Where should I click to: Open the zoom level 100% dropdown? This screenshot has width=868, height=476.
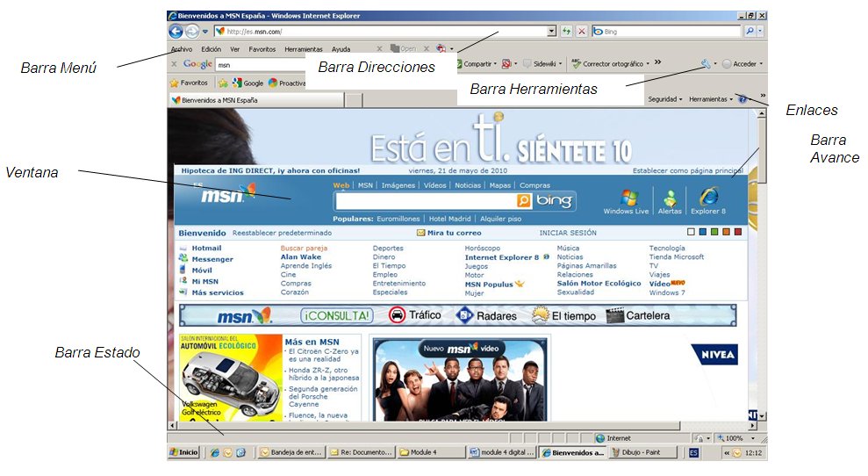tap(752, 438)
